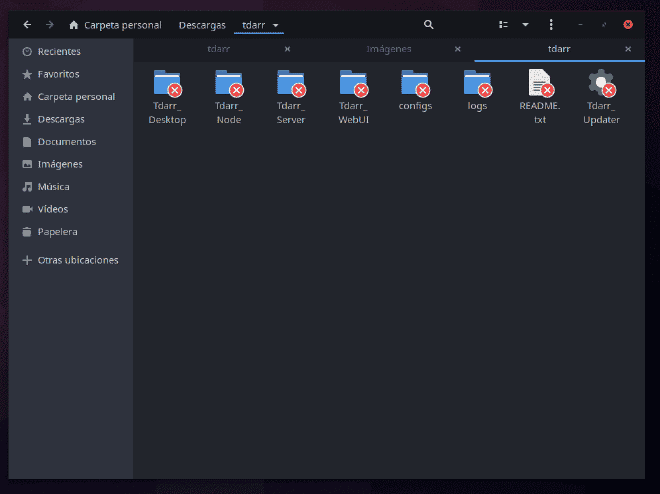Click the Vídeos camera icon
This screenshot has height=494, width=660.
[x=27, y=209]
